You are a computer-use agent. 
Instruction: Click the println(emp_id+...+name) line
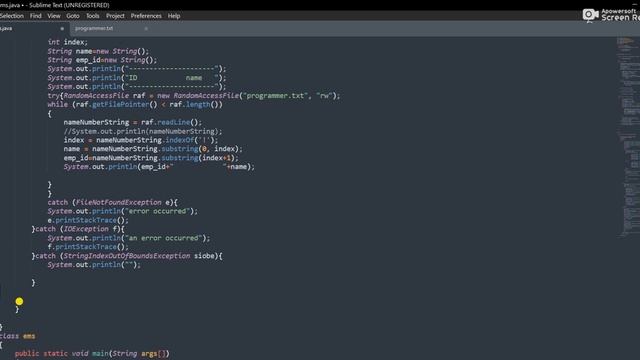159,167
